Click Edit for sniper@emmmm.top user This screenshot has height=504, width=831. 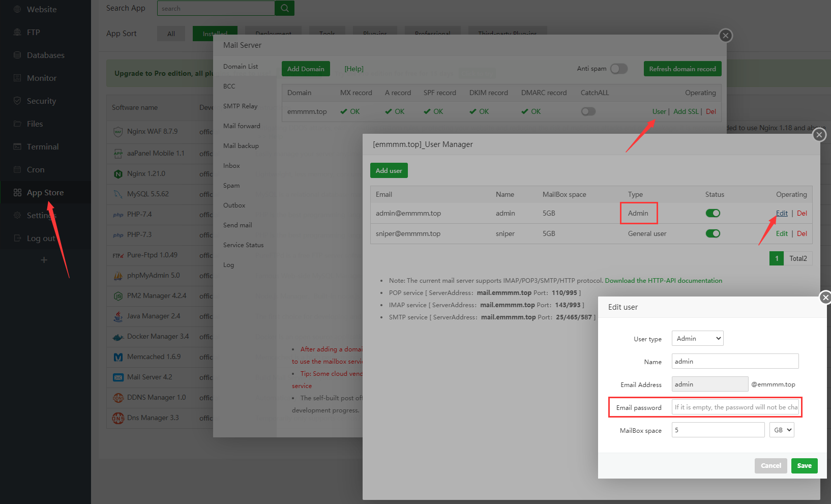coord(782,233)
